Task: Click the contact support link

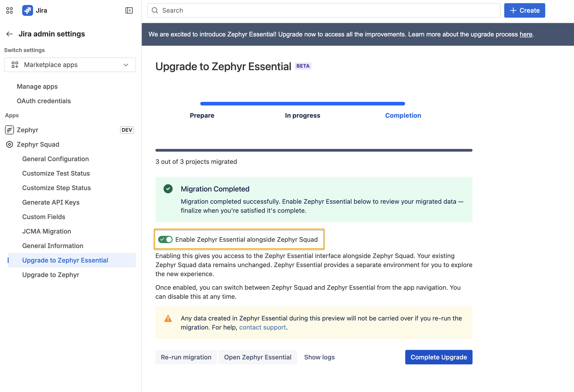Action: point(262,327)
